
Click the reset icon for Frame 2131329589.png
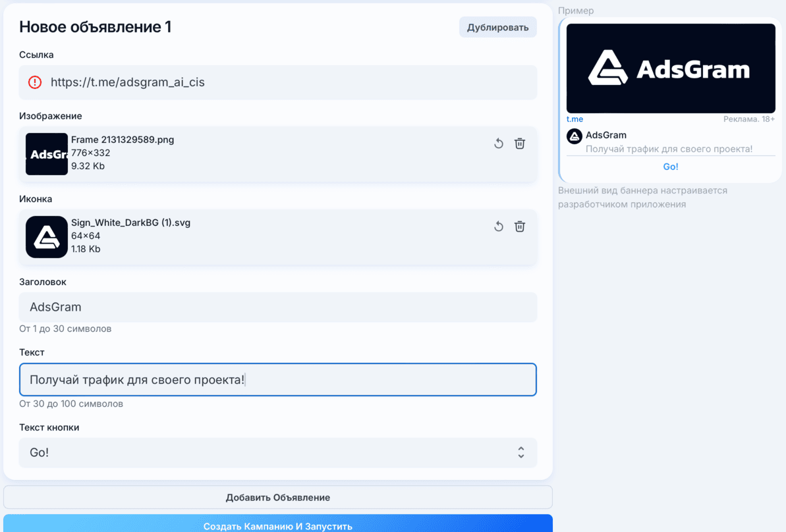pyautogui.click(x=499, y=143)
